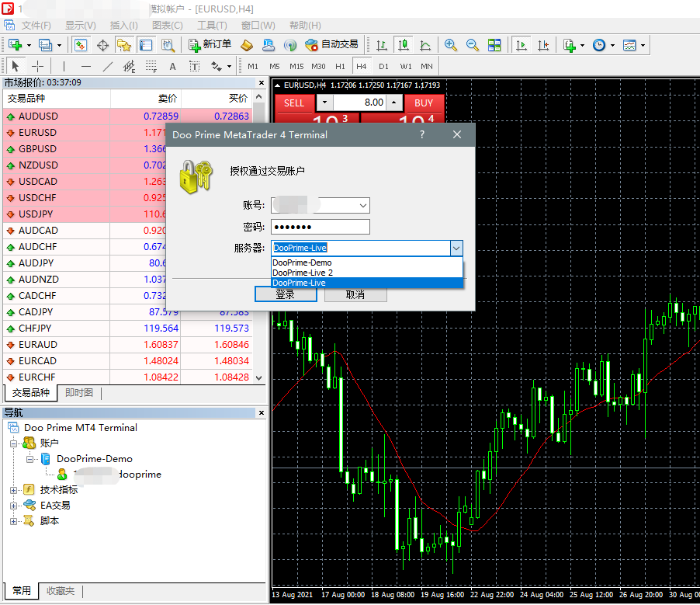Collapse the 账户 tree node
The image size is (700, 605).
pos(13,443)
